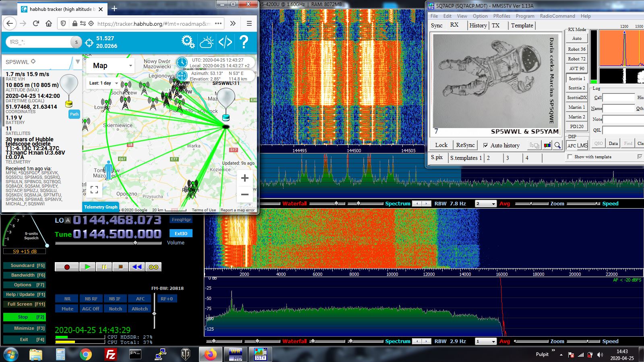Open the Option menu in MMSSTV
The height and width of the screenshot is (362, 644).
pyautogui.click(x=480, y=16)
